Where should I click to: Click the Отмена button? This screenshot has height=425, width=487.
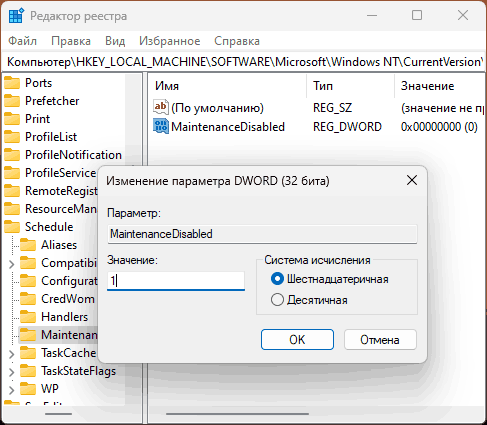pos(380,340)
